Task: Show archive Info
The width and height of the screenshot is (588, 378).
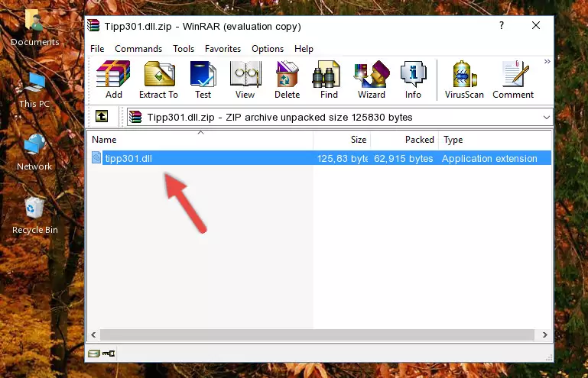Action: (x=413, y=79)
